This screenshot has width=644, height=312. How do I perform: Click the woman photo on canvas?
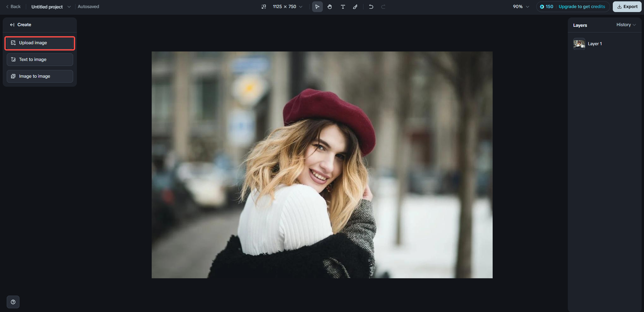point(322,165)
